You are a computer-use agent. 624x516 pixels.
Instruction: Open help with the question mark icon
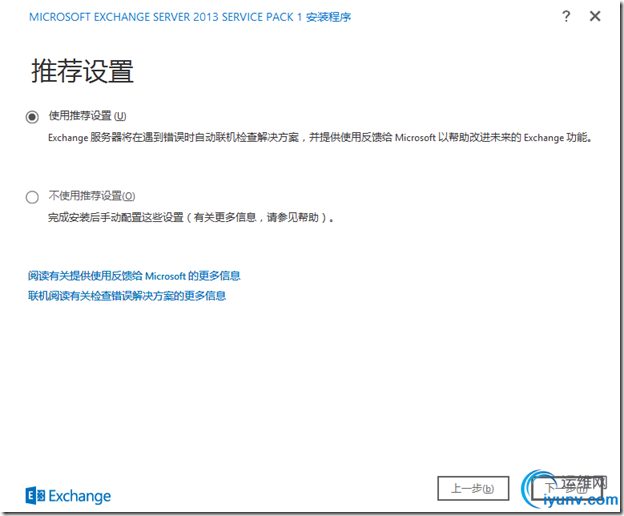pos(566,16)
